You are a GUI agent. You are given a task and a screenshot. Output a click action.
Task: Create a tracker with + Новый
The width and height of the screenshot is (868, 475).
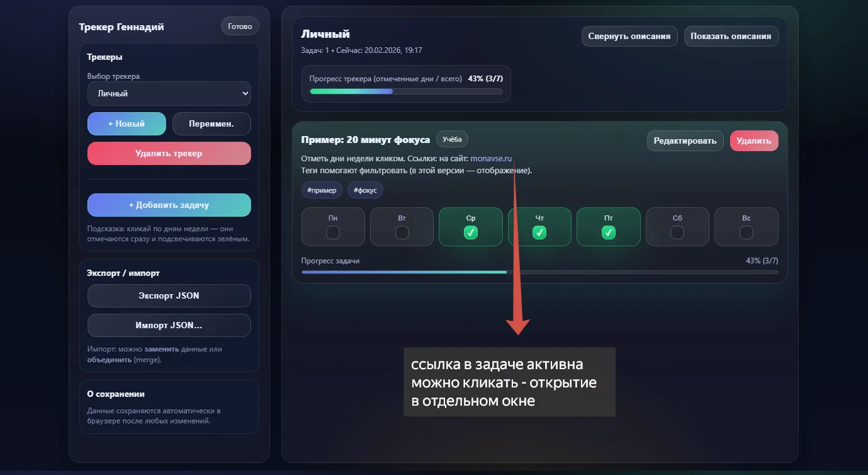point(127,124)
